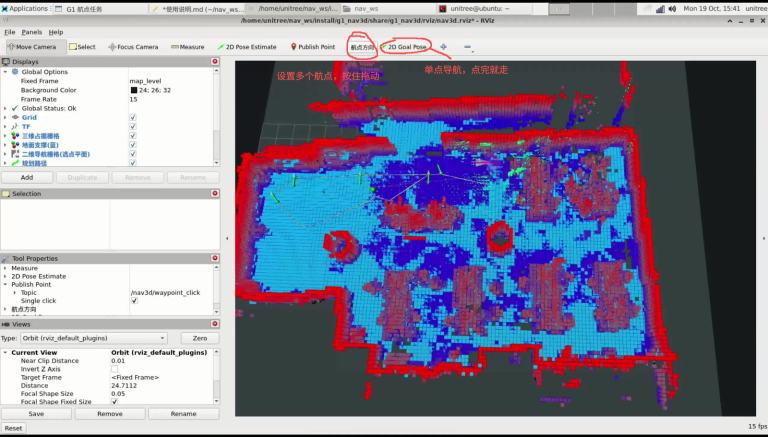Collapse the Publish Point tool property
The width and height of the screenshot is (768, 437).
[5, 284]
